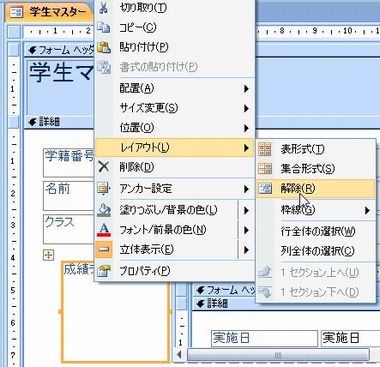Expand the サイズ変更(S) submenu
Viewport: 380px width, 367px height.
point(175,108)
